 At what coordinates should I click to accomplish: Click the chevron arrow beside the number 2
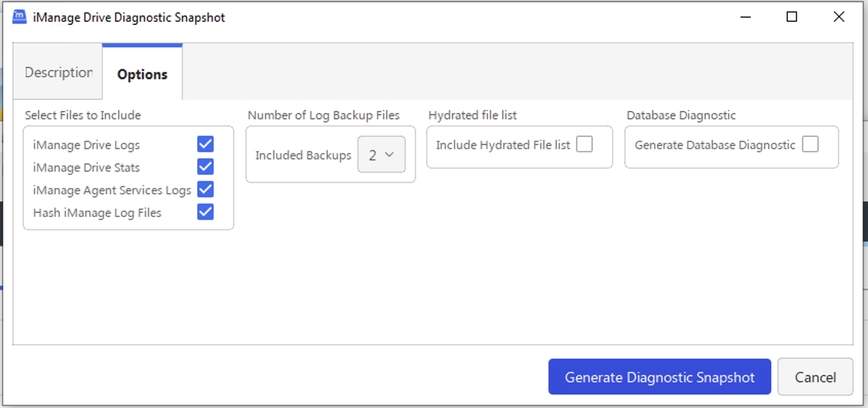pyautogui.click(x=389, y=155)
